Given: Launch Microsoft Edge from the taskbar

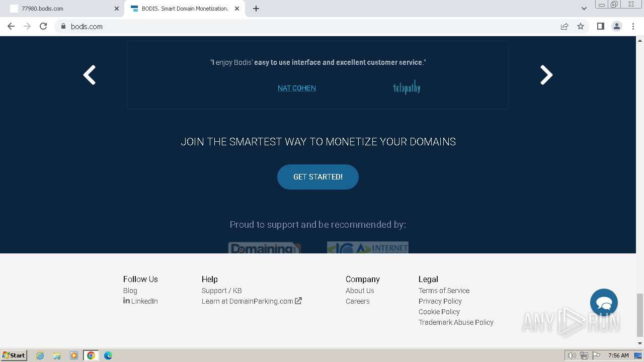Looking at the screenshot, I should click(108, 355).
